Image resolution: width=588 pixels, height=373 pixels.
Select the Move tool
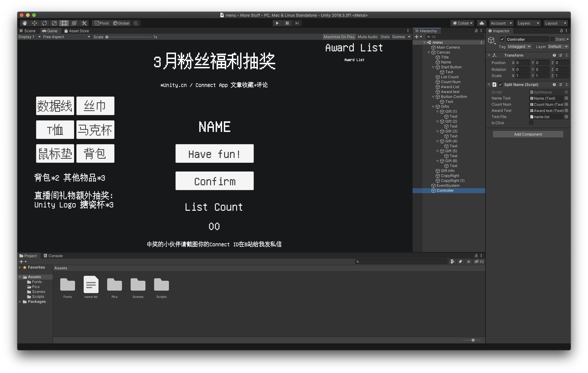click(x=34, y=23)
